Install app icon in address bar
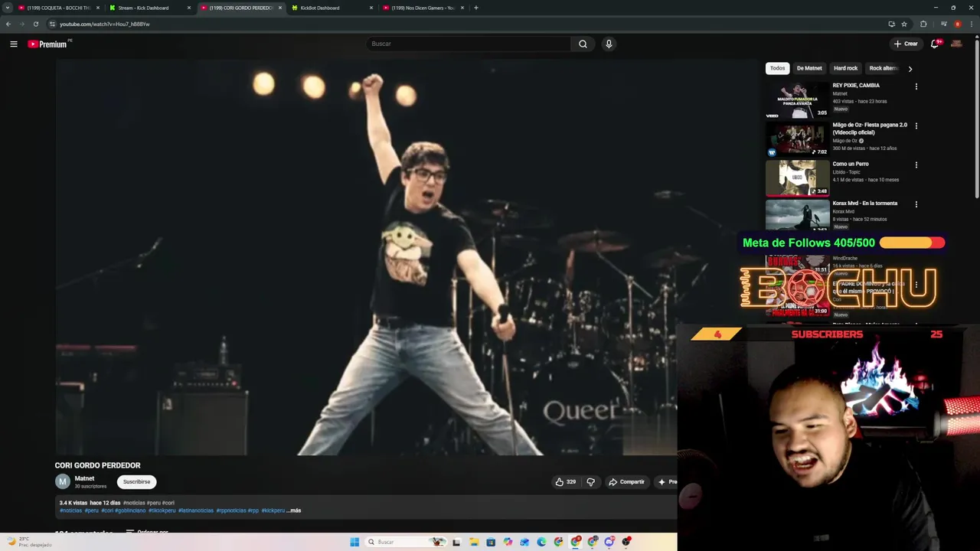Image resolution: width=980 pixels, height=551 pixels. (891, 24)
